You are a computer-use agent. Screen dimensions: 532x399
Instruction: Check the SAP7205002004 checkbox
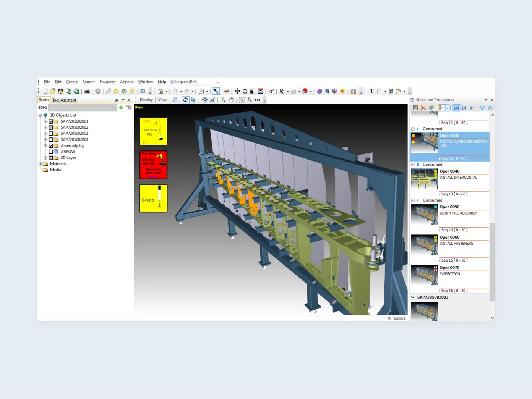tap(51, 140)
